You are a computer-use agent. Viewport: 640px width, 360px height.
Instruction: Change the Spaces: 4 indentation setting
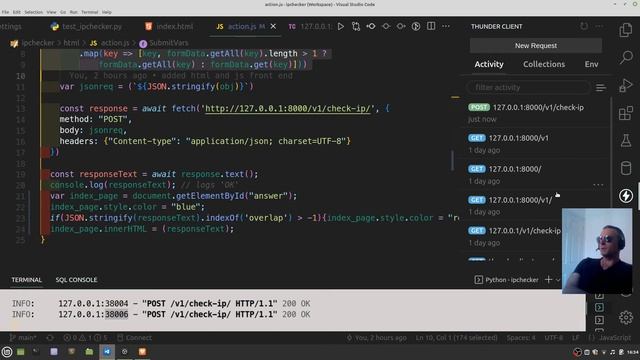(x=521, y=338)
